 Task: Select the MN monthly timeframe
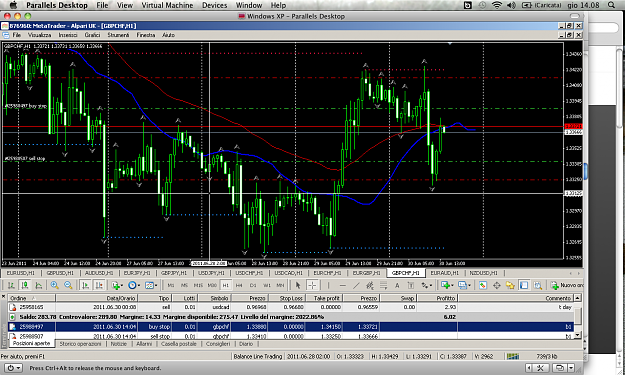pyautogui.click(x=280, y=285)
